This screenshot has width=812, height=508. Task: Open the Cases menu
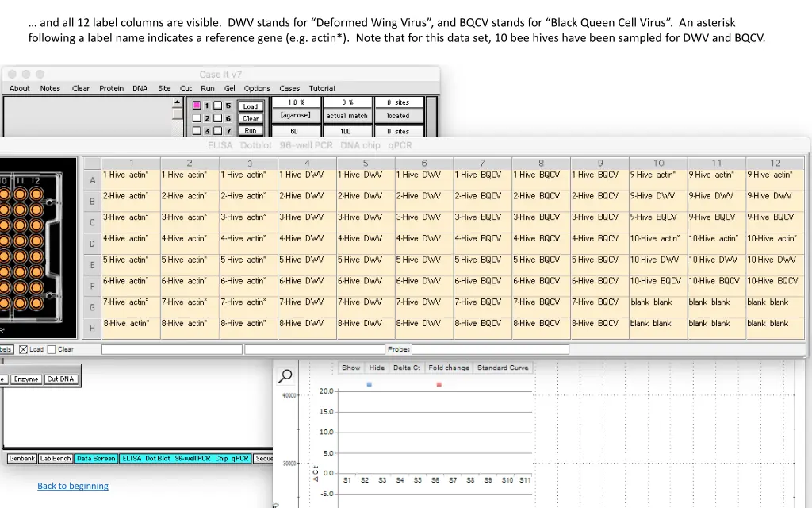point(289,89)
